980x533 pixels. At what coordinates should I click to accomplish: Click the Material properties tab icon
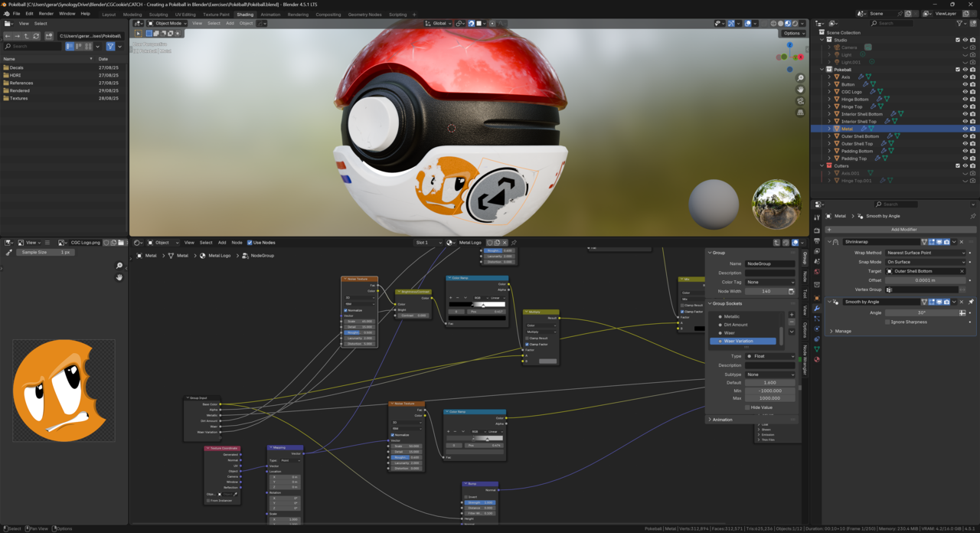point(817,359)
